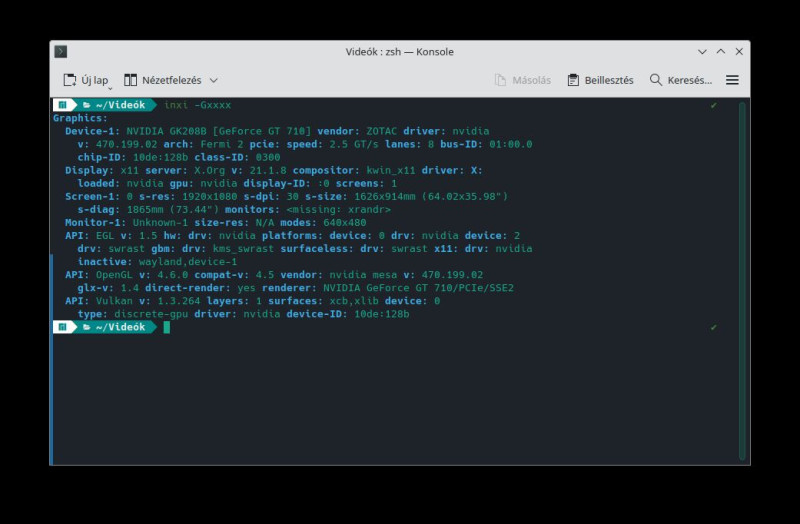Click 'NVIDIA GK208B [GeForce GT 710]' text
Image resolution: width=800 pixels, height=524 pixels.
tap(218, 131)
